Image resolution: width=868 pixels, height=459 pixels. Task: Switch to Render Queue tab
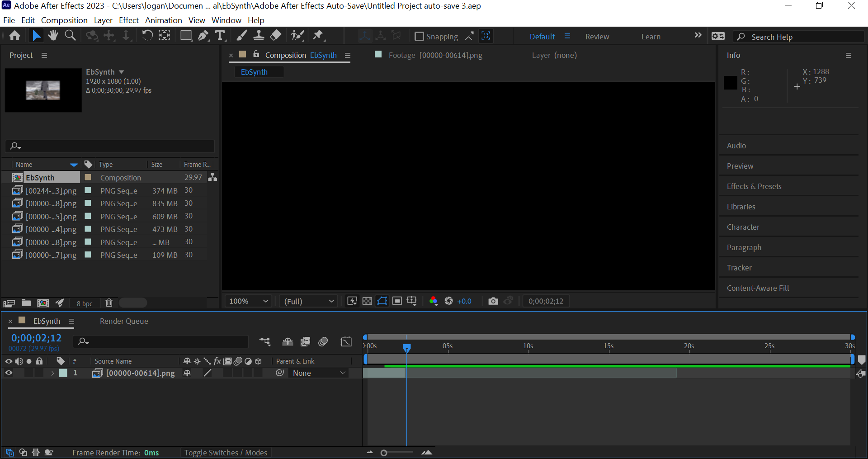click(124, 321)
